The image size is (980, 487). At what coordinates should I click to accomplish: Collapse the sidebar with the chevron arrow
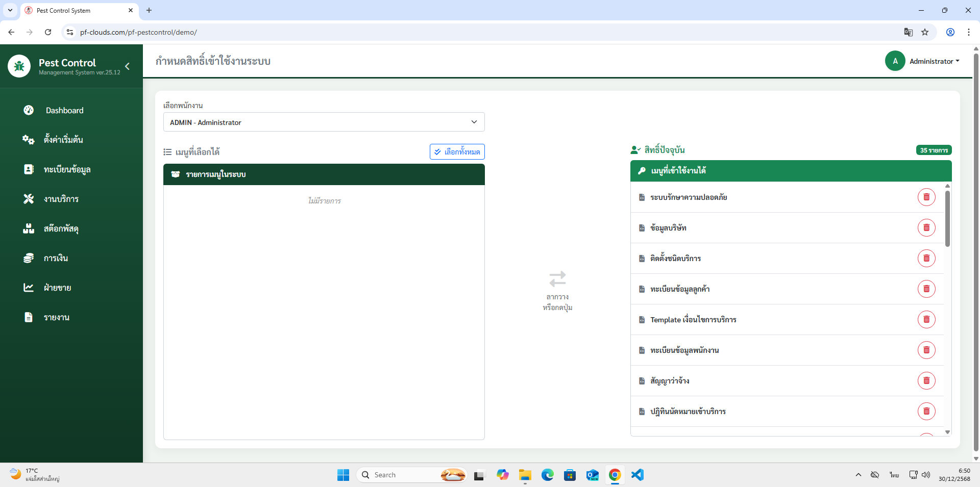coord(127,66)
